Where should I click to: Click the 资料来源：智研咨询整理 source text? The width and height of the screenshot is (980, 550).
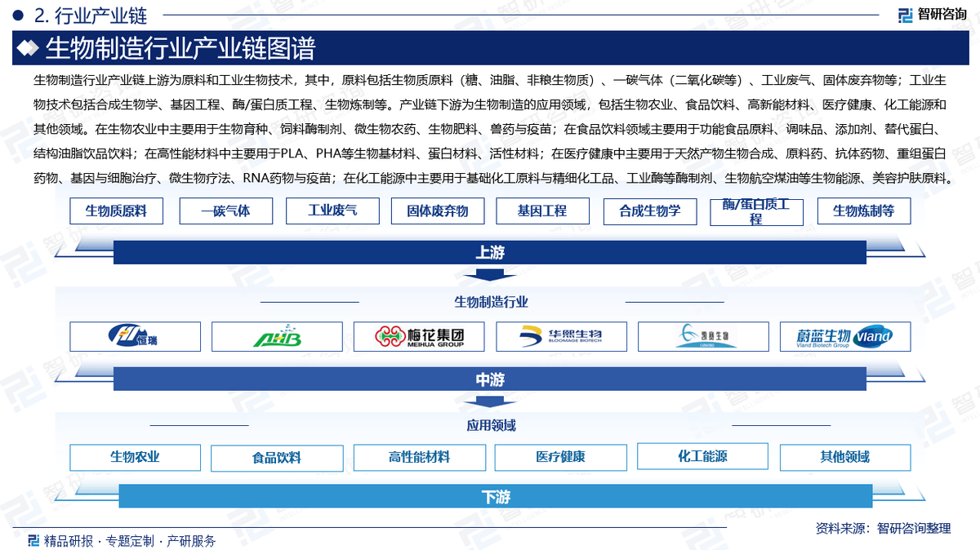883,528
